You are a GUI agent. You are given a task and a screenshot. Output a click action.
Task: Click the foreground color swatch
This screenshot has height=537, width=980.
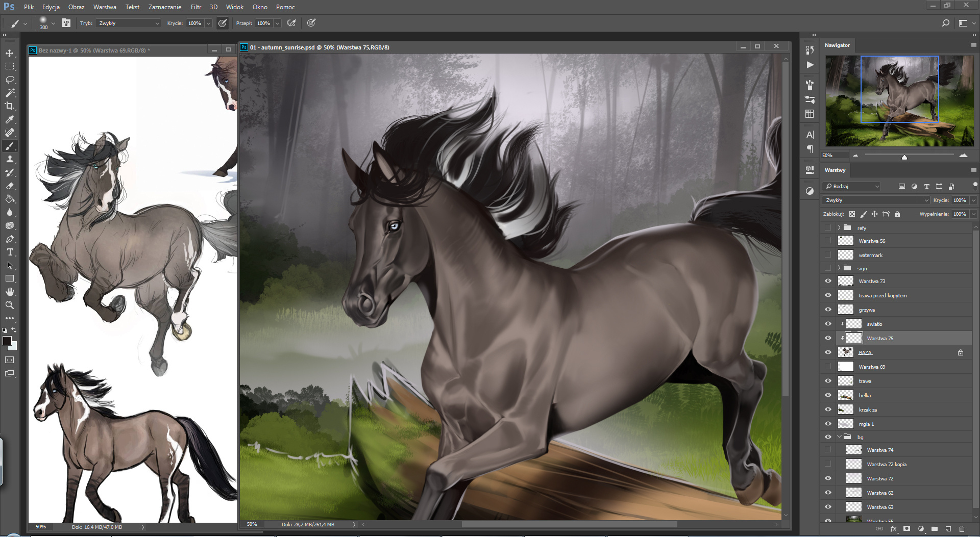pyautogui.click(x=7, y=341)
